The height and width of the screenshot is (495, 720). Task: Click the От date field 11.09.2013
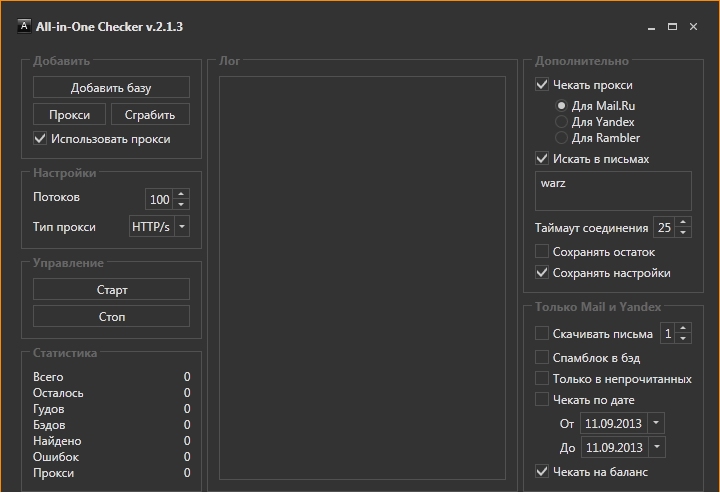point(613,423)
